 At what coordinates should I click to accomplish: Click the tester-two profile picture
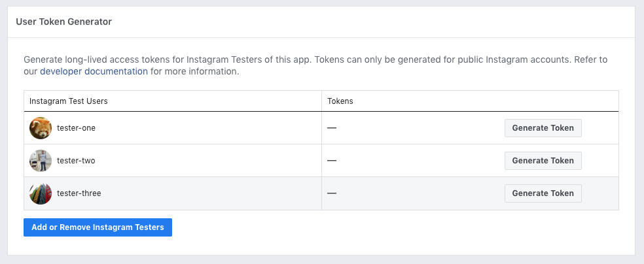click(x=41, y=161)
